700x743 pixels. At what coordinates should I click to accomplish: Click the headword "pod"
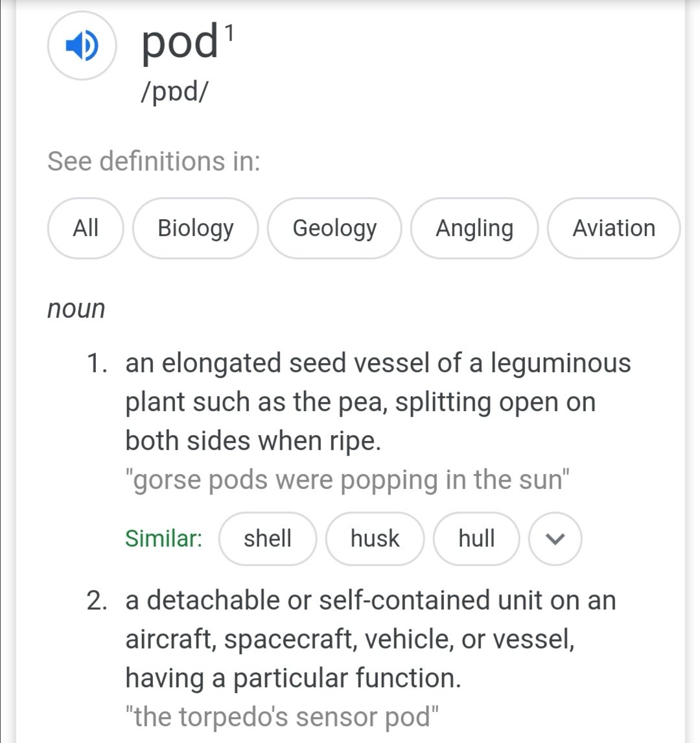[180, 43]
